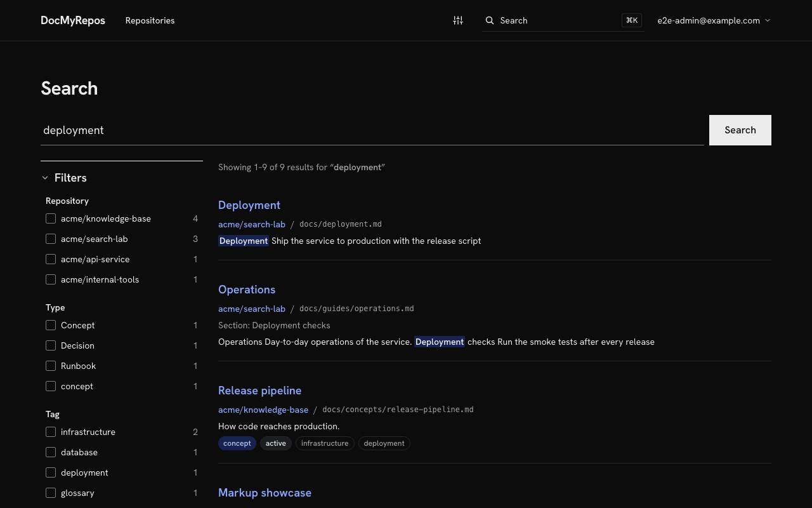Open the Operations result title
The height and width of the screenshot is (508, 812).
tap(247, 290)
